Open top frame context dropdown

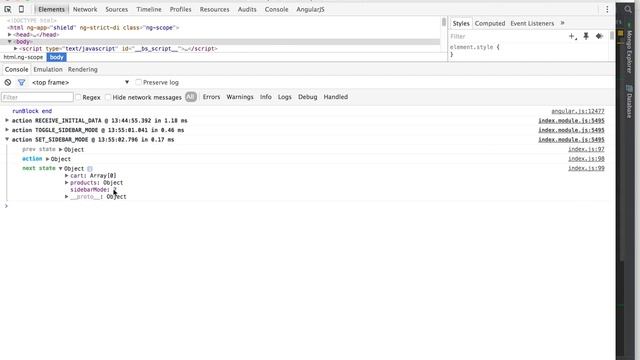pos(80,82)
